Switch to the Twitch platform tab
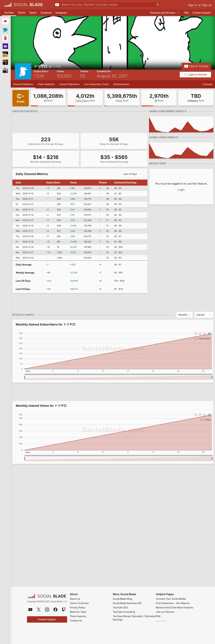 pyautogui.click(x=33, y=13)
